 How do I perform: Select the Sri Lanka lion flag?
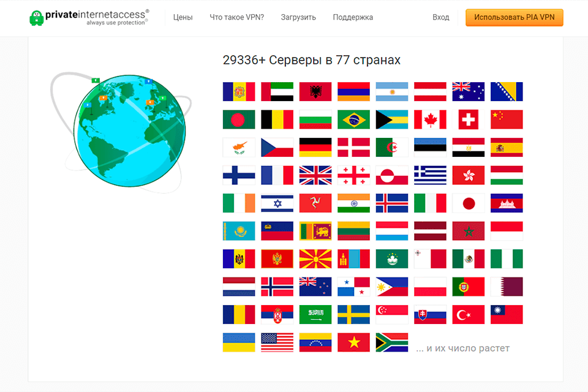point(315,231)
